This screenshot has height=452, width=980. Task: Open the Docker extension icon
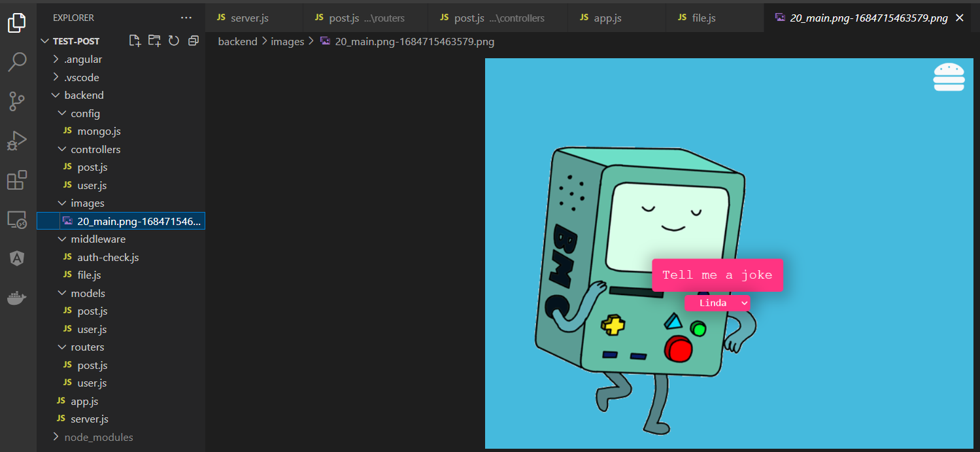coord(17,298)
